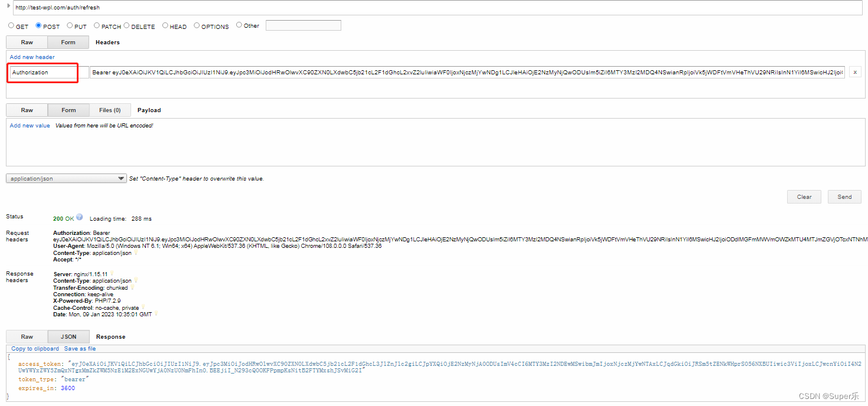The height and width of the screenshot is (406, 868).
Task: Switch payload editor to Raw tab
Action: point(27,110)
